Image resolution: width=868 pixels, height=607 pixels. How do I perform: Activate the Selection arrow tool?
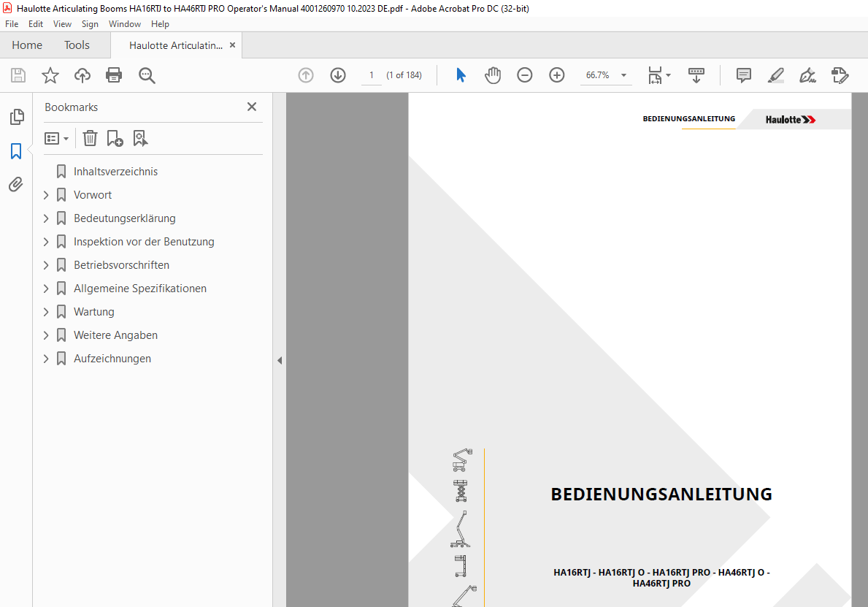461,75
